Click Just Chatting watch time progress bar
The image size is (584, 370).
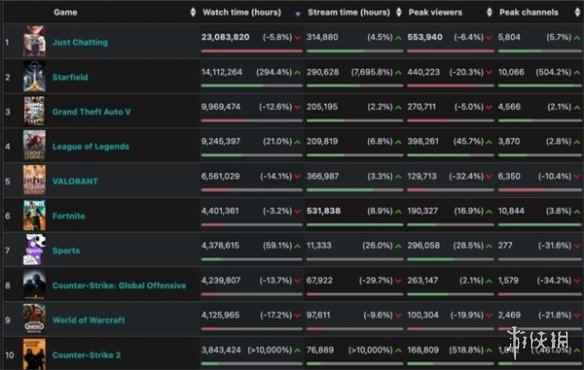coord(252,51)
